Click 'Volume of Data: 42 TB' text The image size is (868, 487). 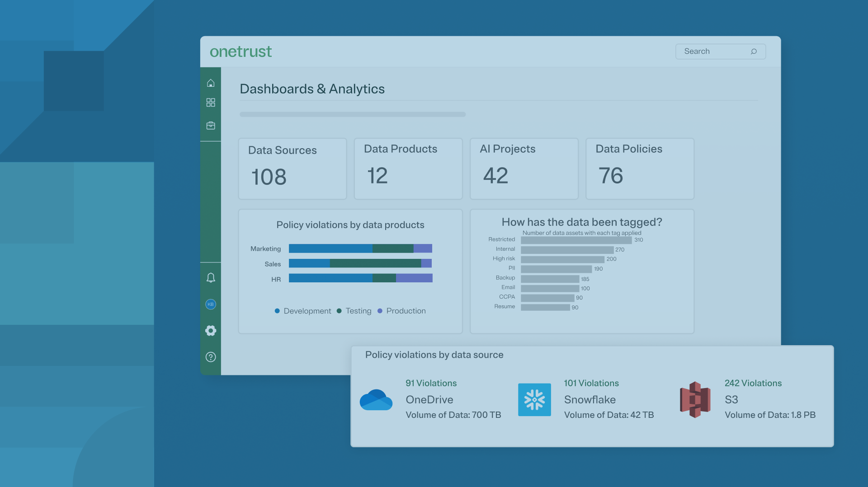[609, 415]
